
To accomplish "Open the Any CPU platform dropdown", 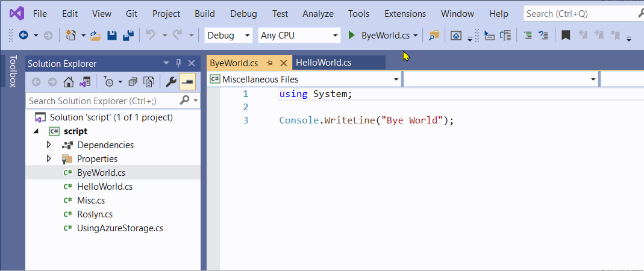I will pyautogui.click(x=299, y=36).
